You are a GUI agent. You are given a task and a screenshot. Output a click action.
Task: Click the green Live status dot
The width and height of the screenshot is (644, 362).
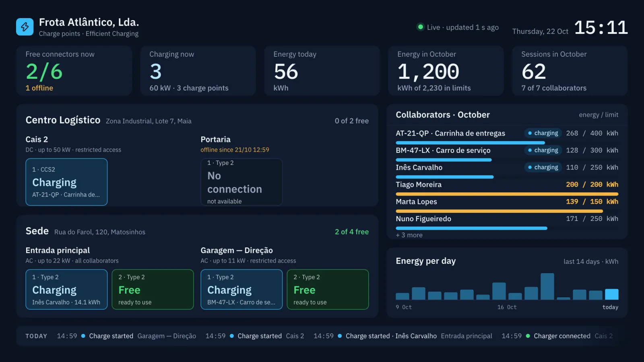tap(421, 27)
